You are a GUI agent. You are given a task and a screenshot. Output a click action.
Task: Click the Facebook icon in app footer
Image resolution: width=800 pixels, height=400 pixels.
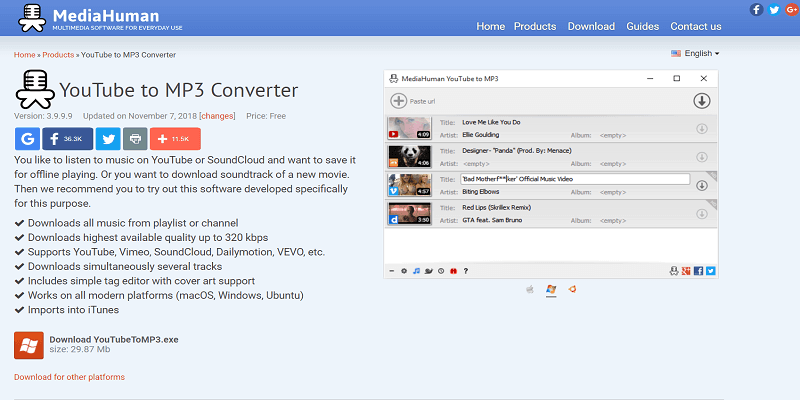(699, 271)
